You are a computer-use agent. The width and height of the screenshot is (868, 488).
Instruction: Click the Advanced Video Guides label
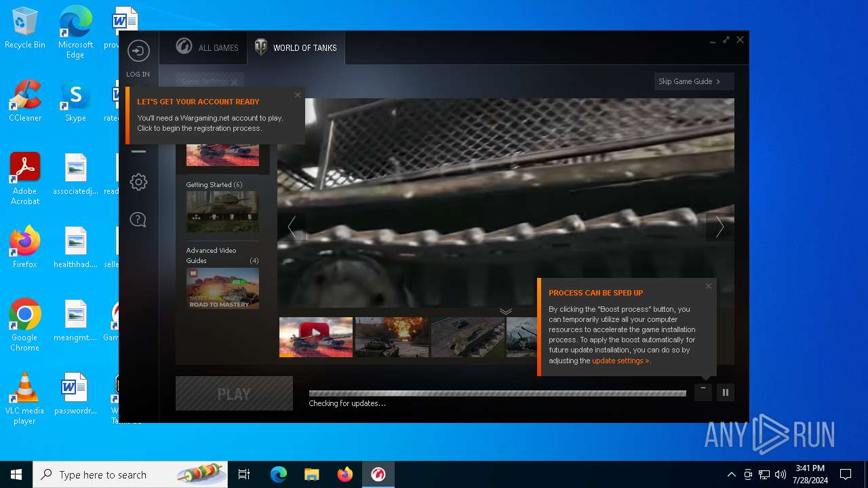point(212,255)
